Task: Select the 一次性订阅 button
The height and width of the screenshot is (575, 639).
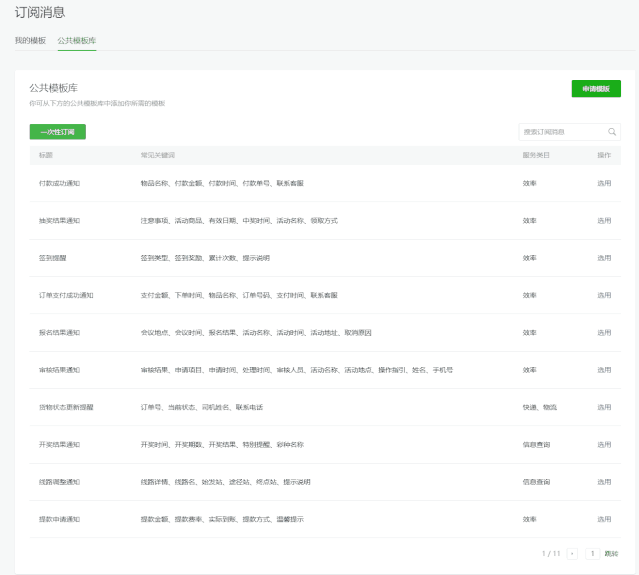Action: coord(58,132)
